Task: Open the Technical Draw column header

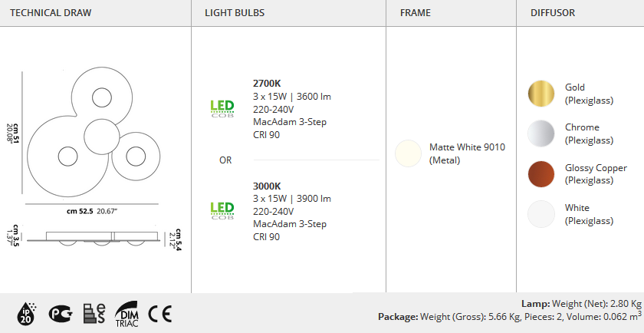Action: coord(51,13)
